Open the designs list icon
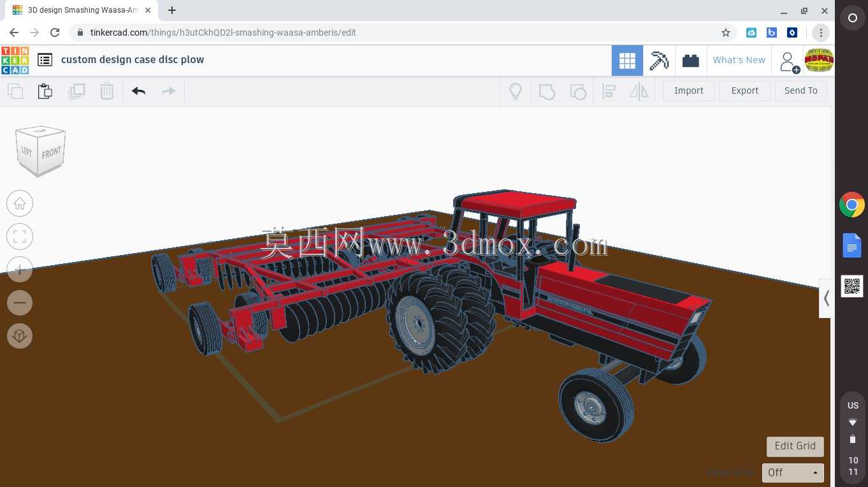Viewport: 868px width, 487px height. point(45,60)
